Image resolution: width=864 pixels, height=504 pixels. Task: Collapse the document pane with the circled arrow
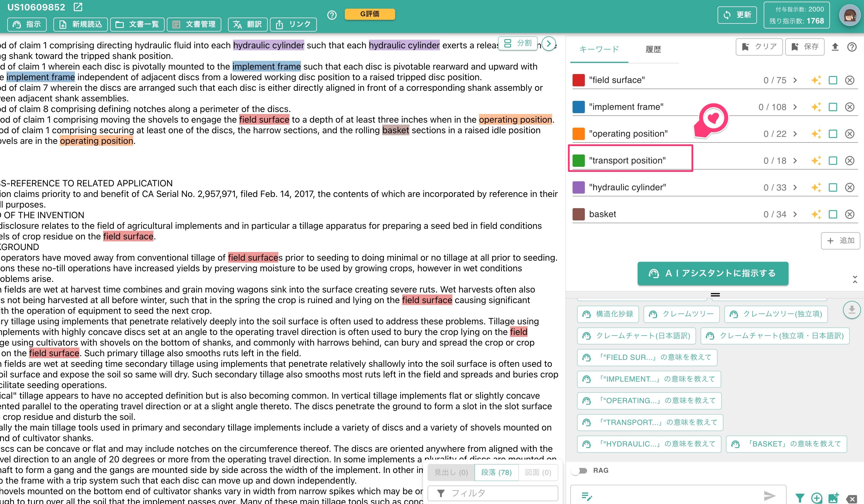point(549,44)
